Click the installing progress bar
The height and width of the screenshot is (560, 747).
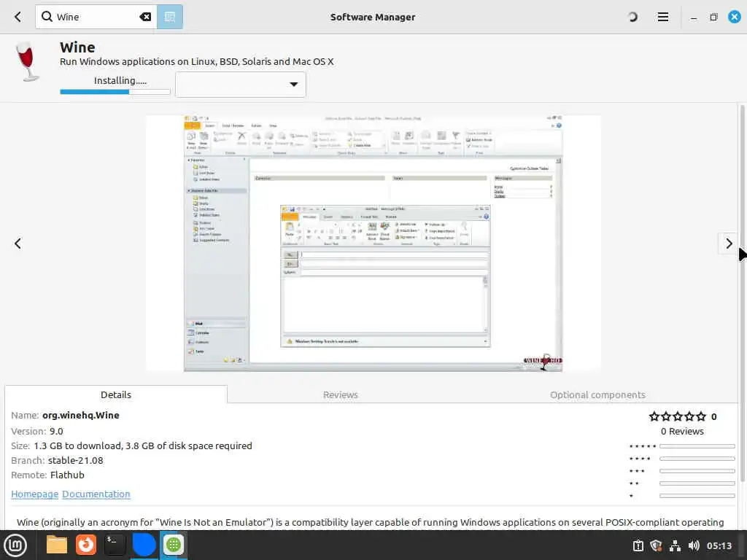point(115,92)
